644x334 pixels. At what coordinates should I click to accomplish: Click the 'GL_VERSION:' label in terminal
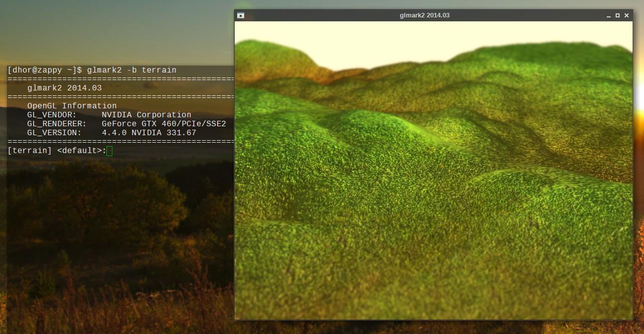[55, 133]
